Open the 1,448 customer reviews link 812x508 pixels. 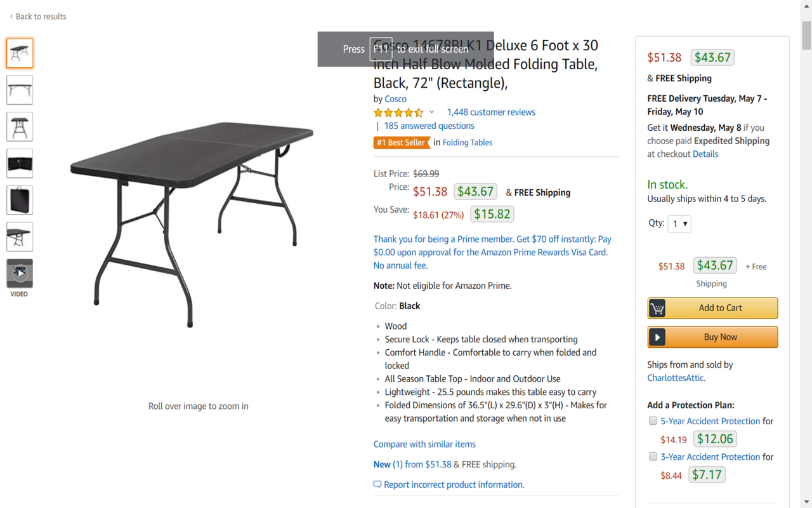pyautogui.click(x=491, y=112)
